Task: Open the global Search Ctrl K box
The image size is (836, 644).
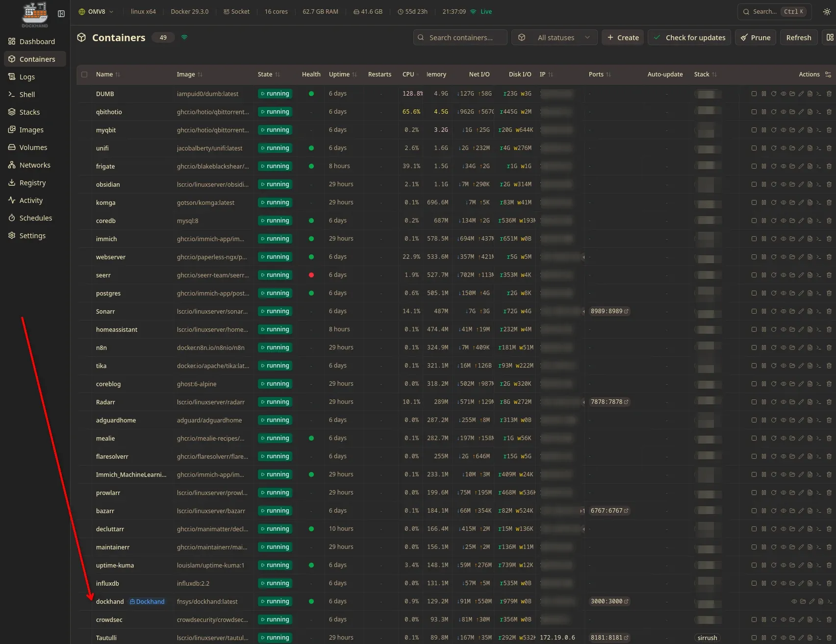Action: tap(774, 12)
